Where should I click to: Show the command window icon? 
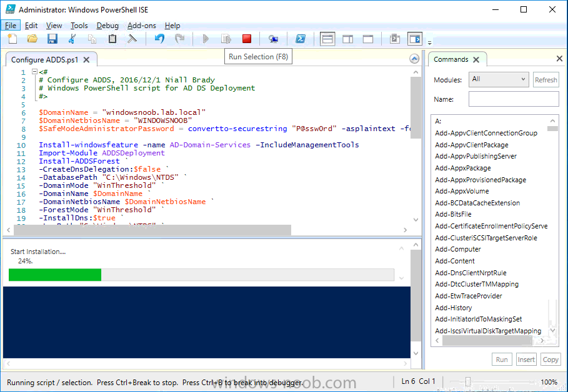pos(395,39)
